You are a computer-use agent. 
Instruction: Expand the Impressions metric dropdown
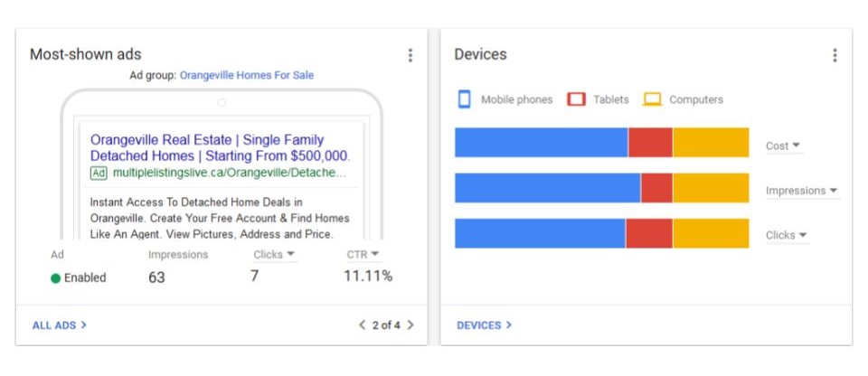(802, 191)
